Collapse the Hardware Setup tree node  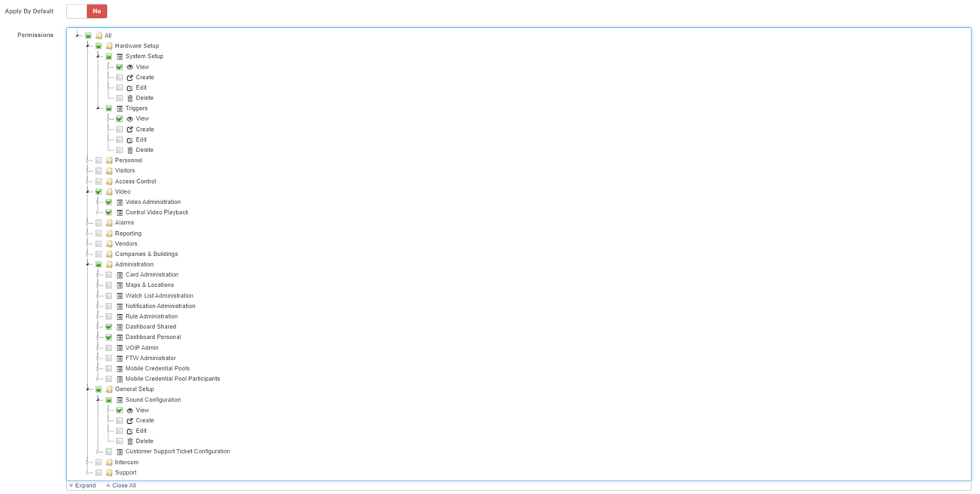tap(88, 46)
